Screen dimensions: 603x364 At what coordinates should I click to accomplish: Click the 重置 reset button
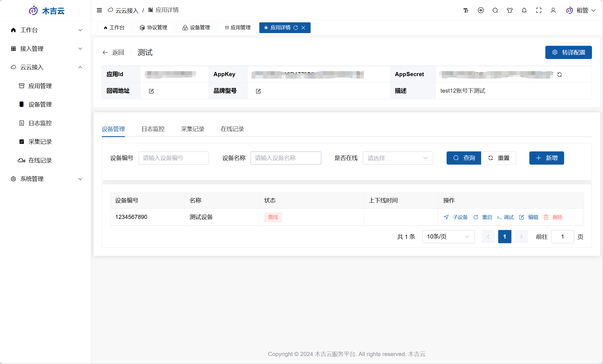click(498, 158)
